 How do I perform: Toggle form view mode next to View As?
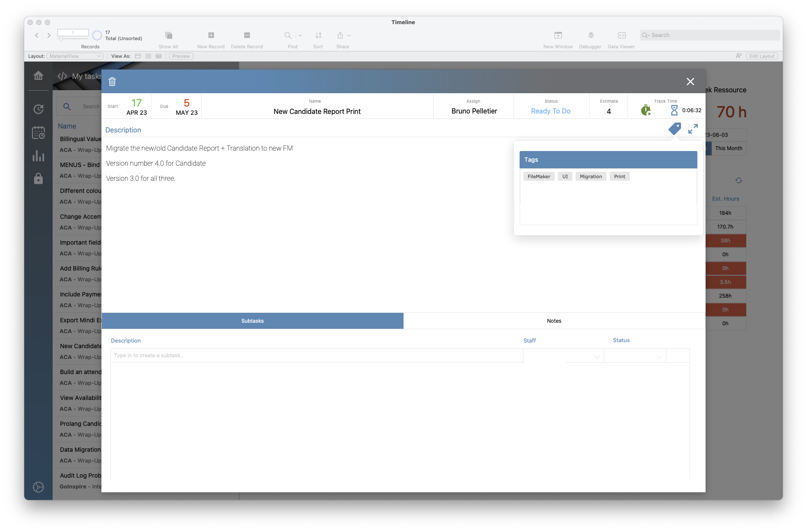138,56
